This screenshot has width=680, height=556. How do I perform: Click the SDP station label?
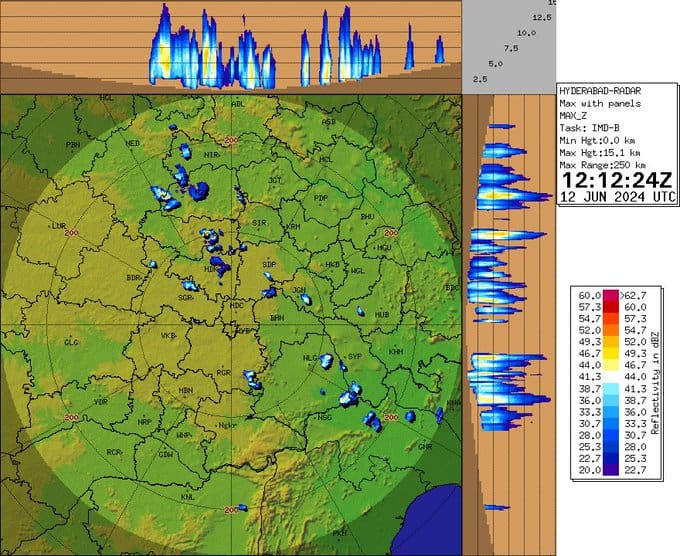click(x=269, y=264)
